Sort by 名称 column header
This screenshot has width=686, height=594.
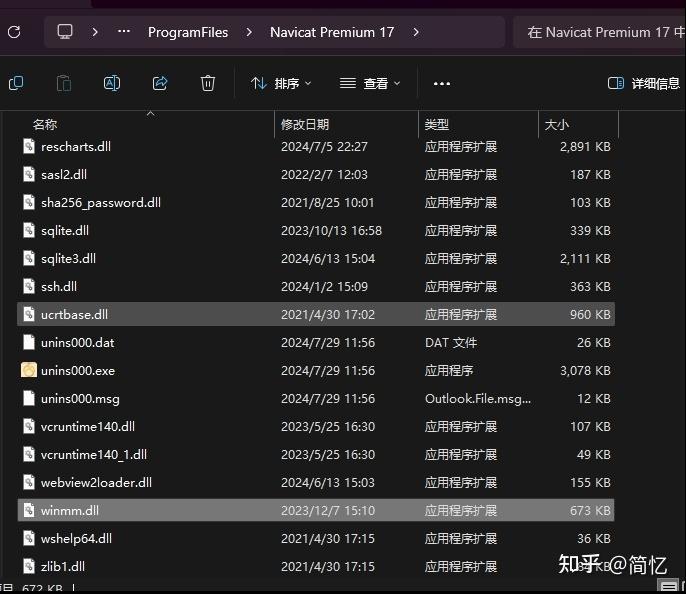[x=45, y=124]
